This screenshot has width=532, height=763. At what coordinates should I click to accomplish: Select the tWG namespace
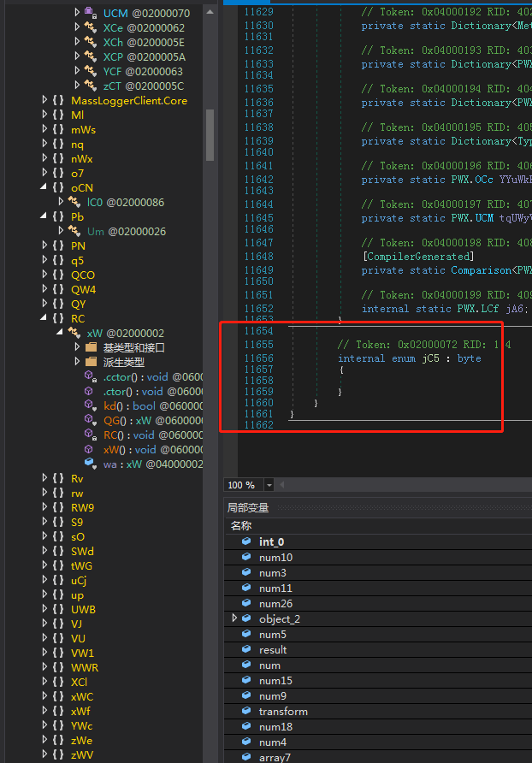81,566
